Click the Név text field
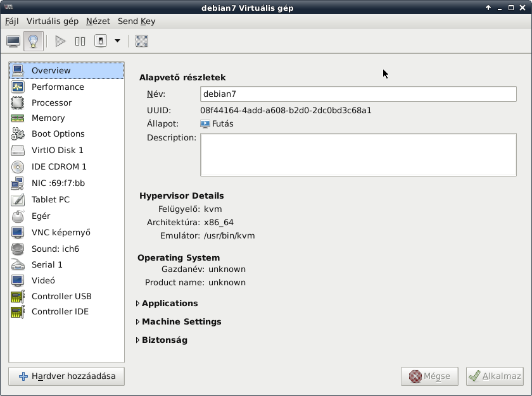 coord(358,94)
